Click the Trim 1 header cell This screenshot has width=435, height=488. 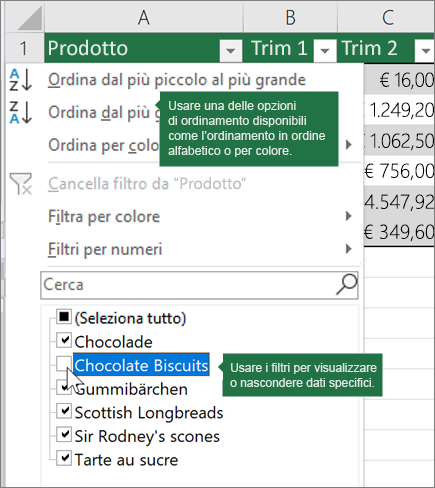(279, 48)
